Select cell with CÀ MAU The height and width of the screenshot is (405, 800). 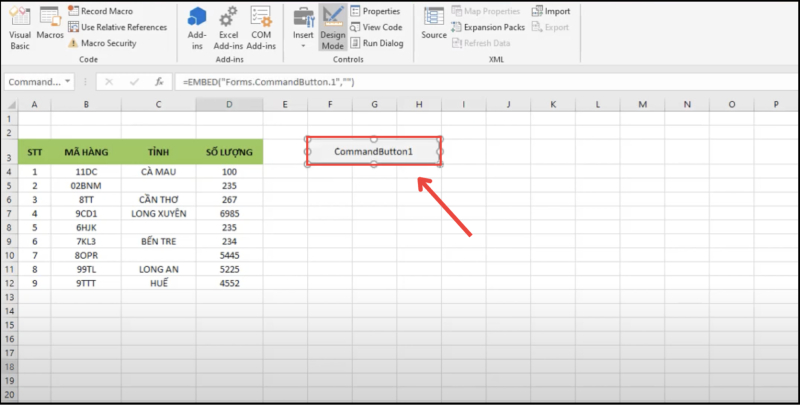click(159, 172)
